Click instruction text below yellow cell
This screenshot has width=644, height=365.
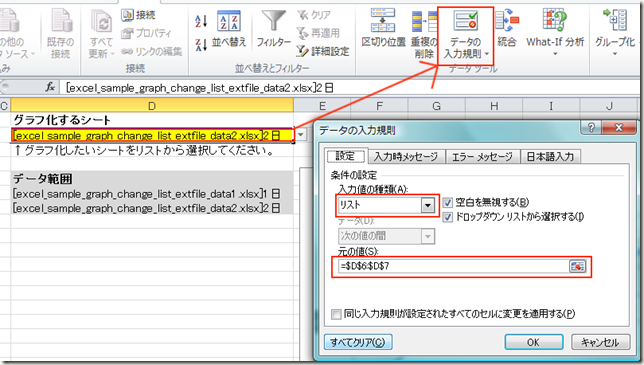[x=145, y=150]
